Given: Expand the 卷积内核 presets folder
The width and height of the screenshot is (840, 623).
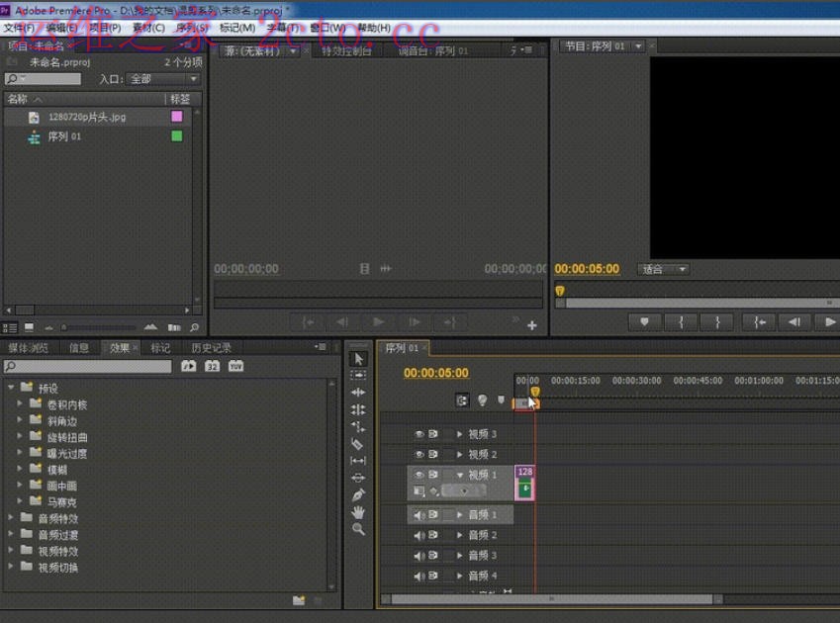Looking at the screenshot, I should [20, 403].
